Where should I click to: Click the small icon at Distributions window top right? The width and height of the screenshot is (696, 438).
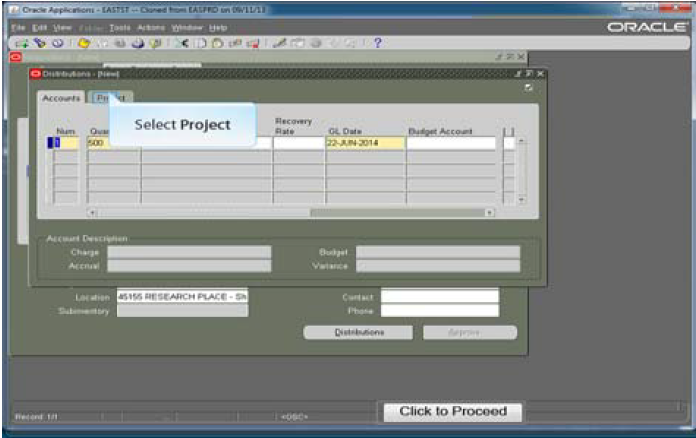pos(528,88)
